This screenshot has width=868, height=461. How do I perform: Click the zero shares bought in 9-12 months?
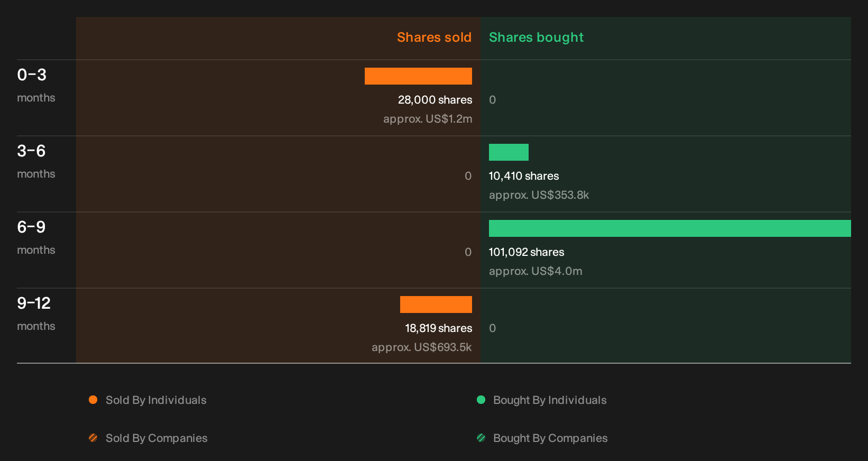pos(493,328)
